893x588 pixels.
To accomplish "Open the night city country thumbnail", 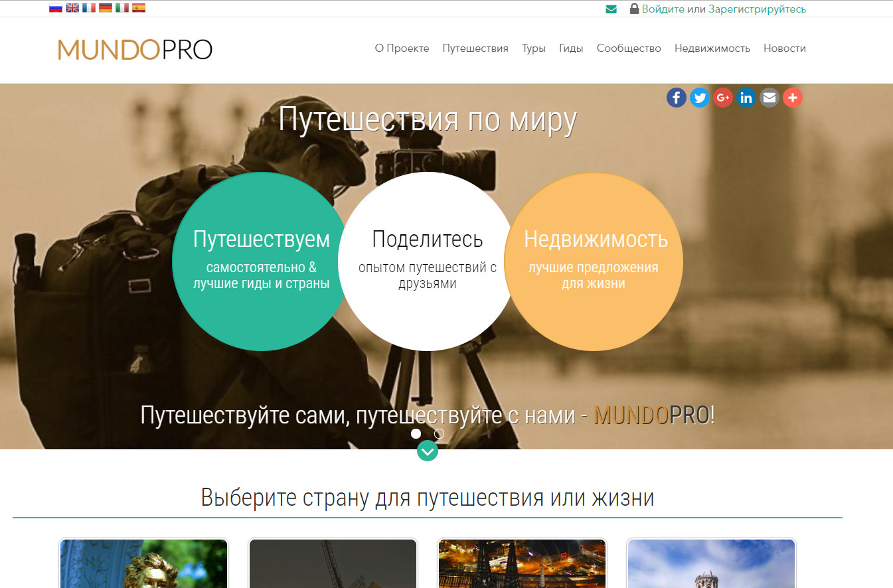I will tap(522, 563).
